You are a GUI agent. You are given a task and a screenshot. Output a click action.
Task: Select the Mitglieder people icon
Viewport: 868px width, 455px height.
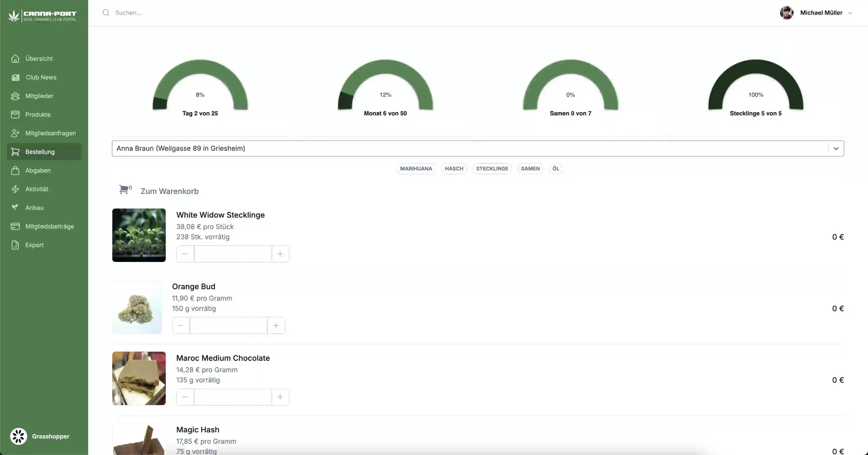tap(15, 96)
